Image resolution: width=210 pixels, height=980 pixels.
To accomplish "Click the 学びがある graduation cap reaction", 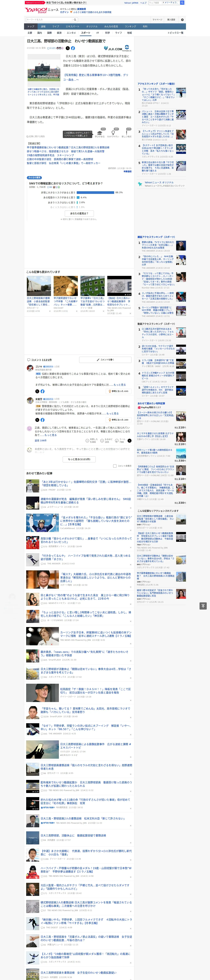I will click(100, 133).
